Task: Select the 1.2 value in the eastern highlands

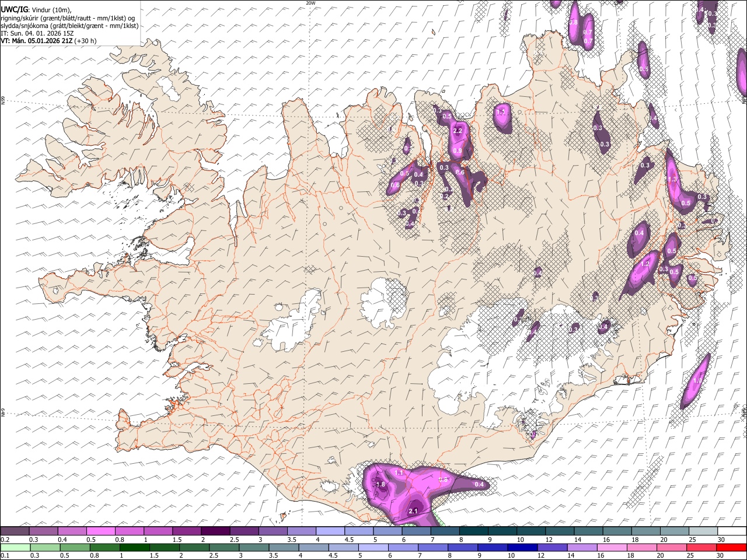Action: coord(645,264)
